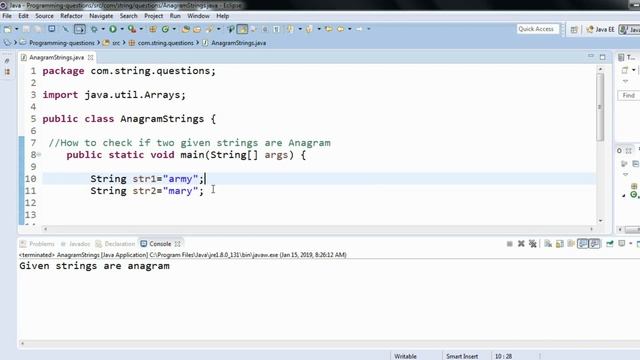Minimize the editor area
This screenshot has height=360, width=640.
(x=591, y=56)
